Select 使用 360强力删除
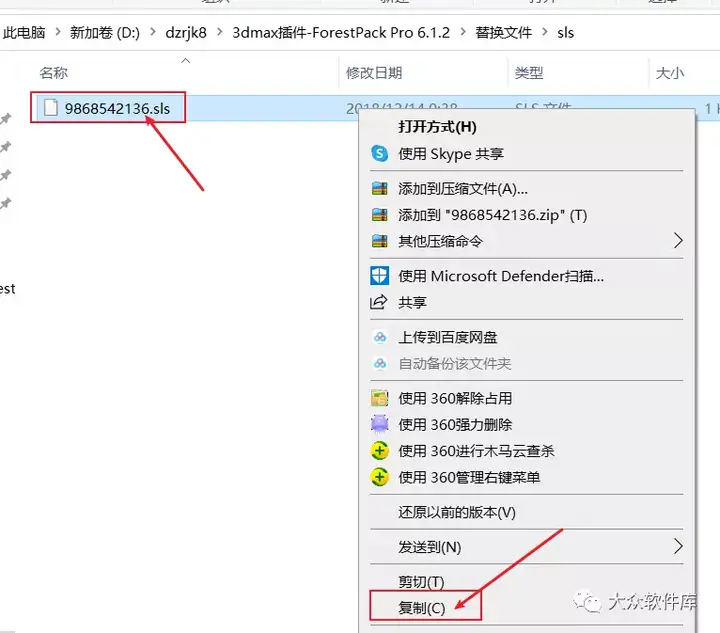Screen dimensions: 720x633 [x=455, y=425]
